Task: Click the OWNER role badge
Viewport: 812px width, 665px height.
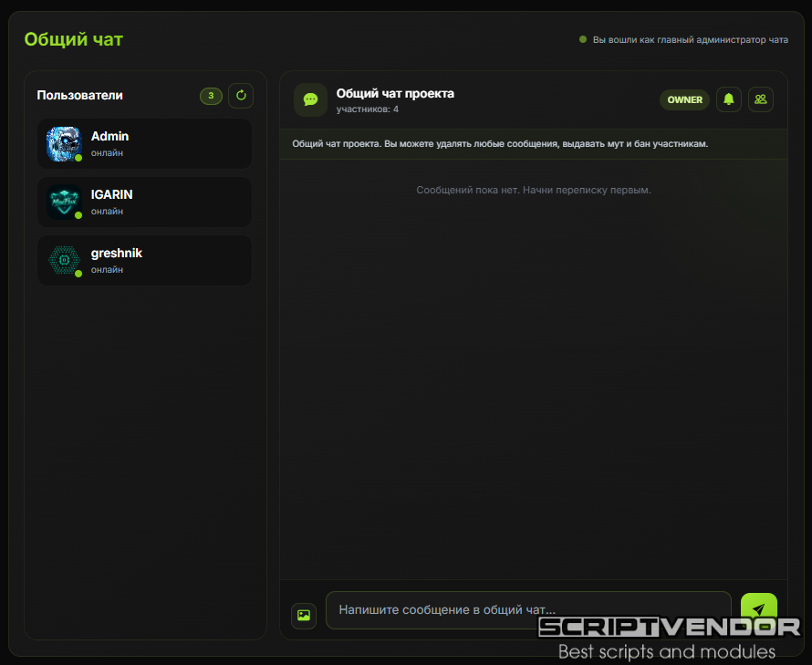Action: 684,99
